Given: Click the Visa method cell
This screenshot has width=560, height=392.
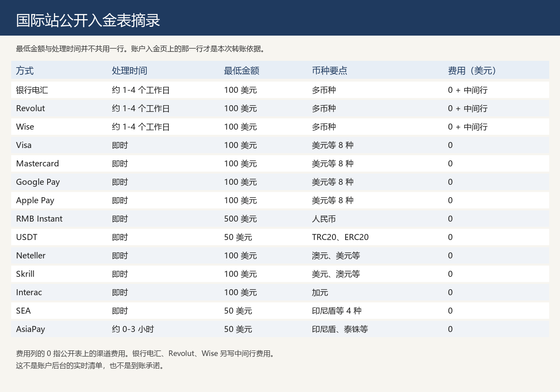Looking at the screenshot, I should [x=24, y=145].
